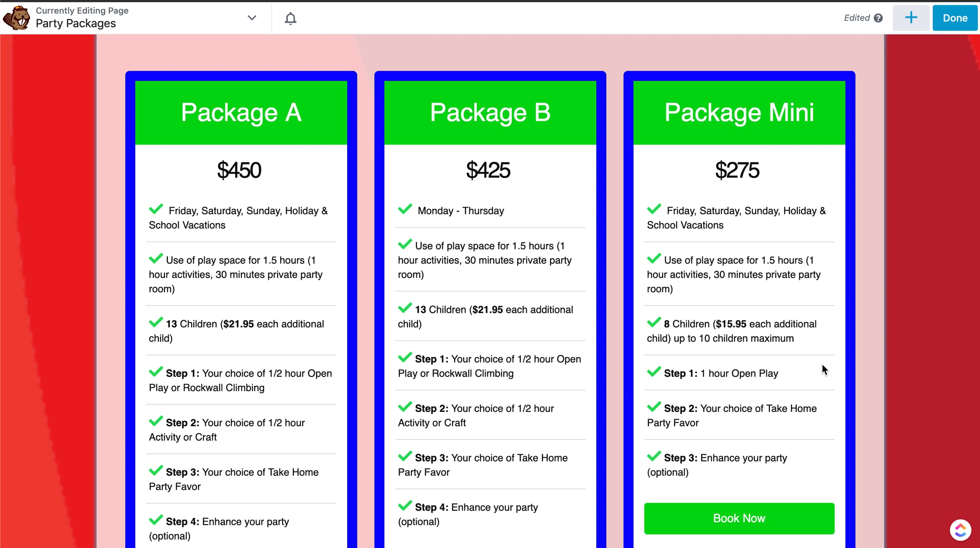
Task: Expand the Party Packages title dropdown chevron
Action: click(252, 18)
